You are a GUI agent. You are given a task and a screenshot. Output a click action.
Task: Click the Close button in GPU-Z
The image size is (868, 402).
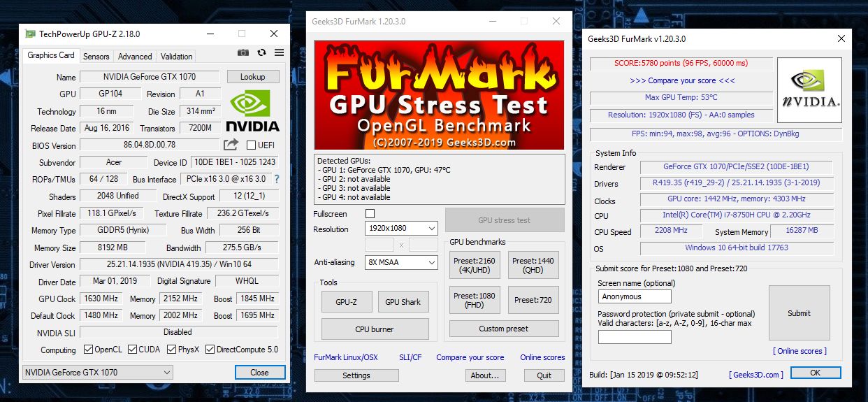260,373
